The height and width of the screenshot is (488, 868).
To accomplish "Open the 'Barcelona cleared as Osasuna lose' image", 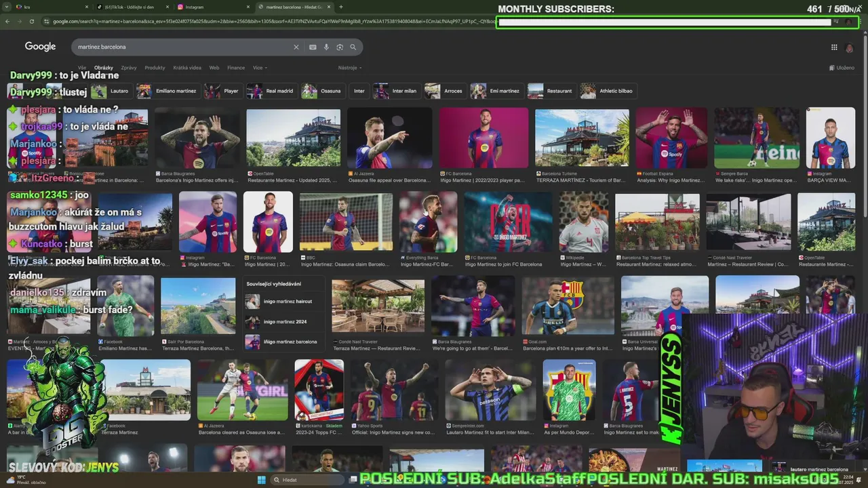I will click(242, 390).
